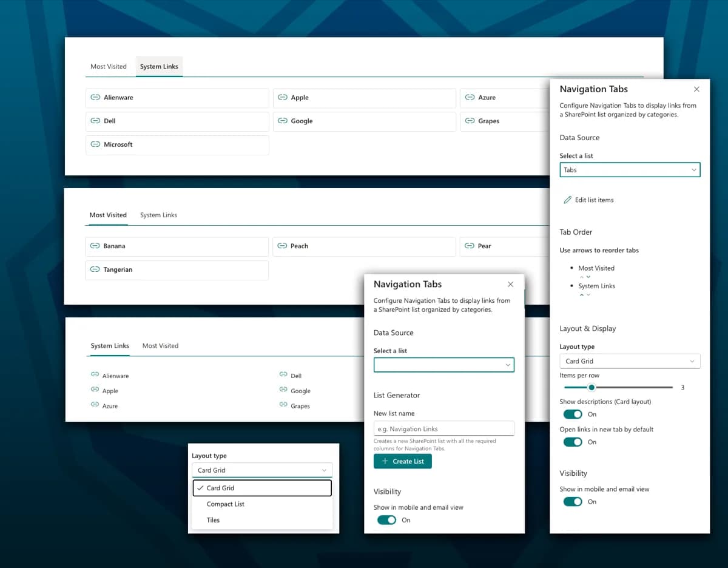Click link icon on Google card
This screenshot has width=728, height=568.
[282, 121]
